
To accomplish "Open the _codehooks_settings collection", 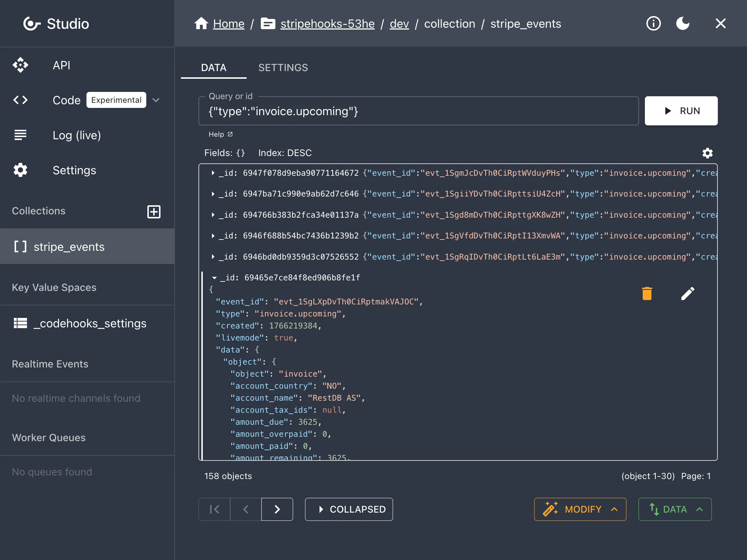I will pos(90,323).
